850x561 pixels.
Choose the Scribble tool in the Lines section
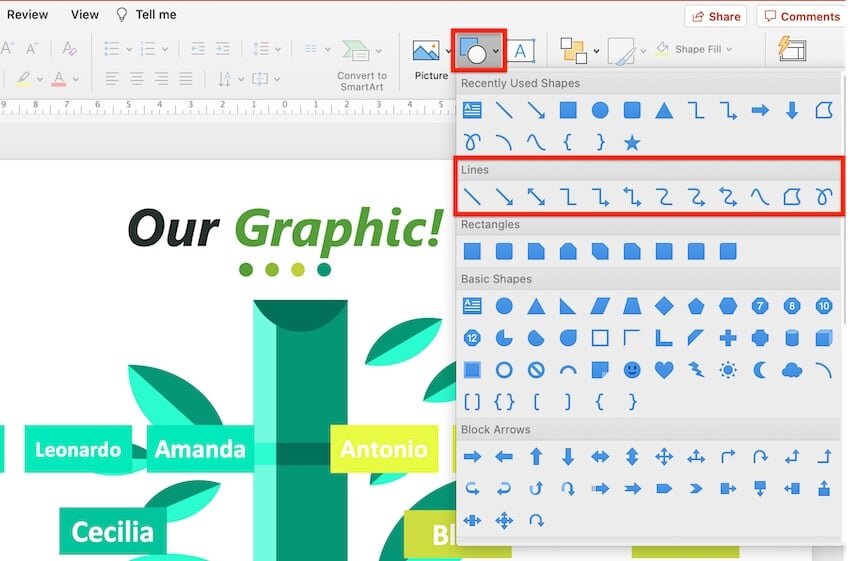coord(824,197)
